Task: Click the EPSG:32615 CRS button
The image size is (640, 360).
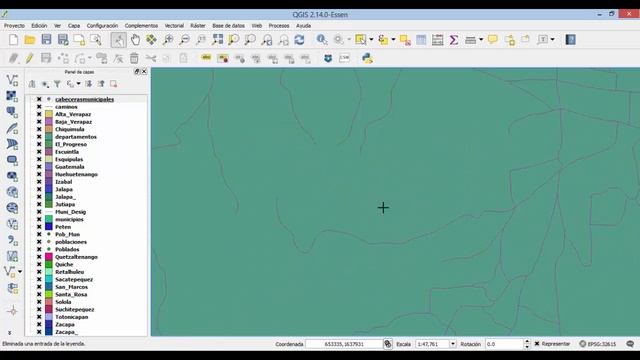Action: tap(598, 344)
